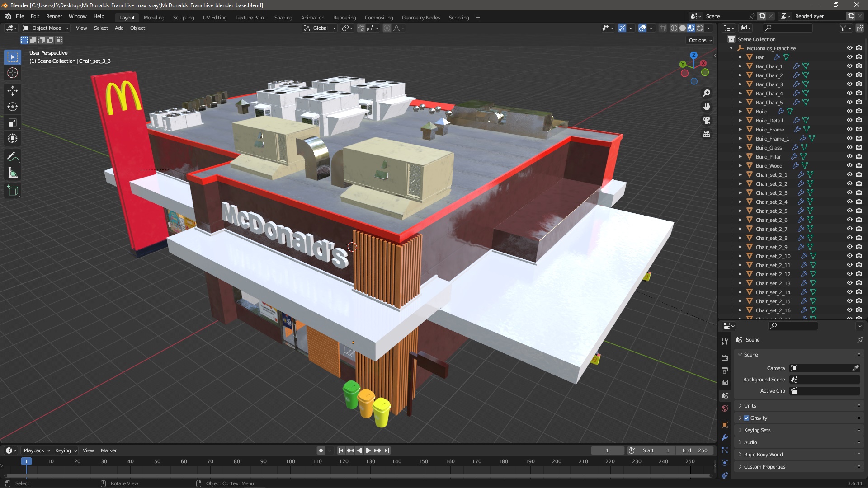Toggle camera view icon in viewport
Viewport: 868px width, 488px height.
707,120
